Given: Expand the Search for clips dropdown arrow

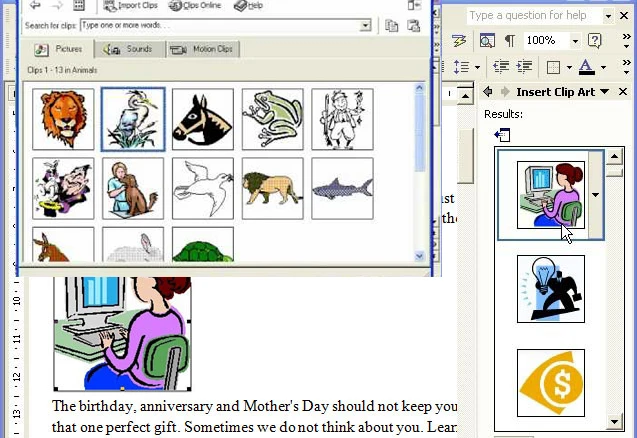Looking at the screenshot, I should click(x=364, y=25).
